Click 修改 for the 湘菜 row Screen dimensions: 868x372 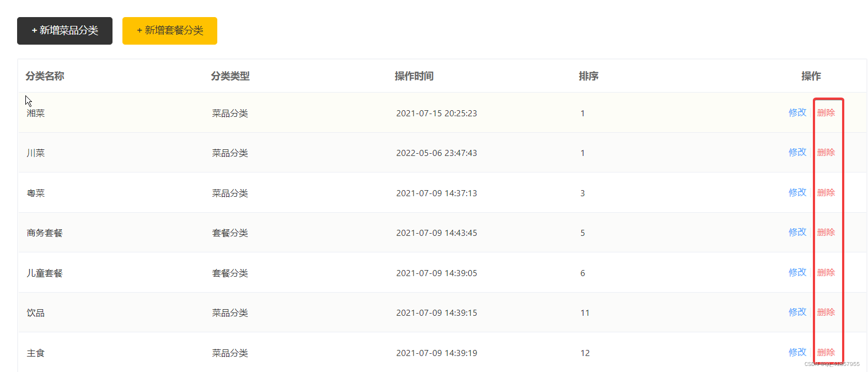point(797,112)
